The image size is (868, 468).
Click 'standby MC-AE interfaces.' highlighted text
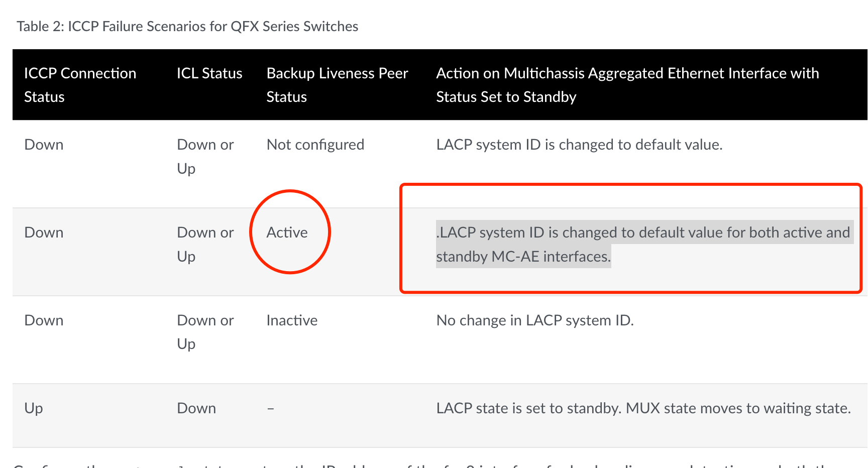point(523,257)
